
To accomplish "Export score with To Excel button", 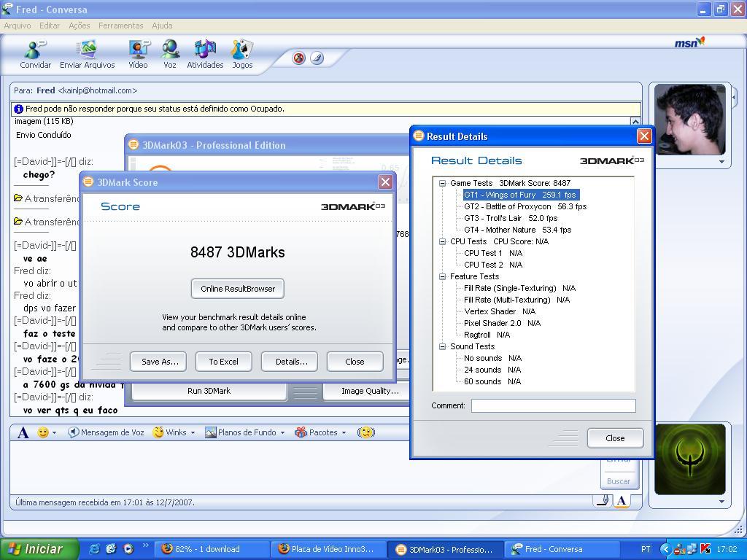I will (223, 362).
